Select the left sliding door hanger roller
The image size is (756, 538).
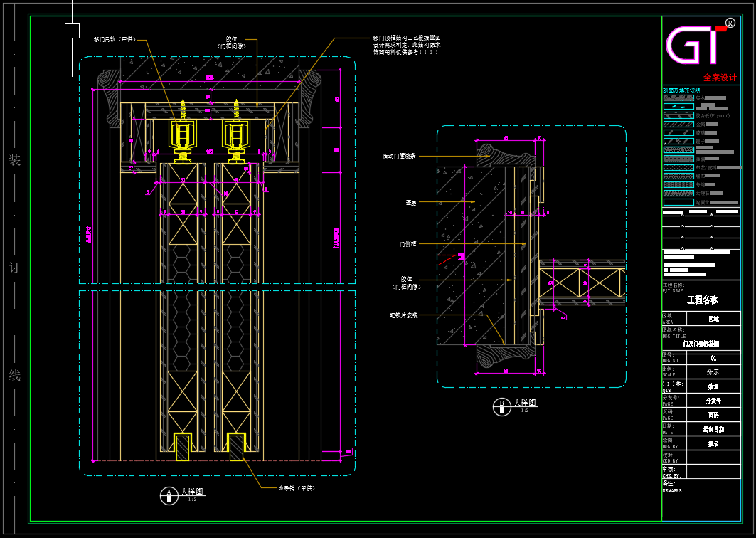click(183, 135)
